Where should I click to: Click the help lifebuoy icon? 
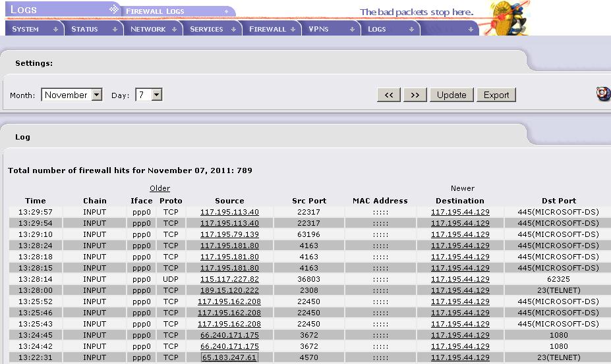coord(603,94)
